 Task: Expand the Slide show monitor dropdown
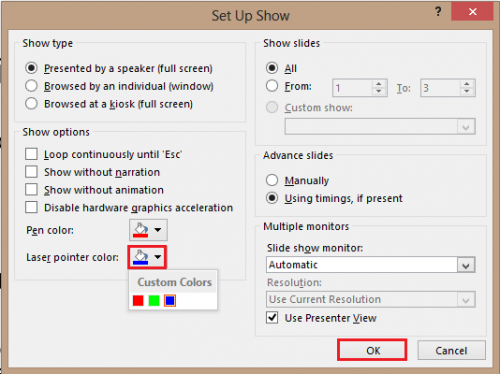tap(466, 265)
